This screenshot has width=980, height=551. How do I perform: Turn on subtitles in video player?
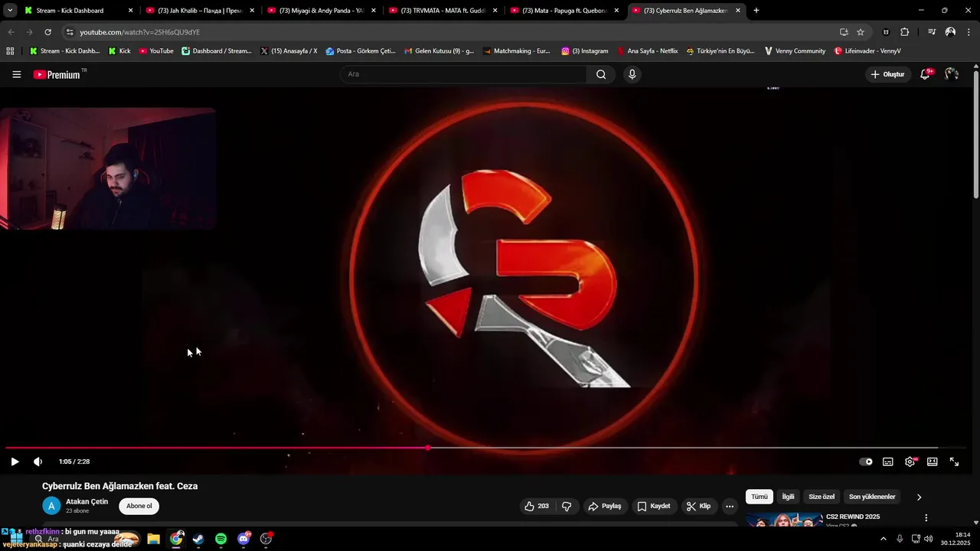point(888,461)
